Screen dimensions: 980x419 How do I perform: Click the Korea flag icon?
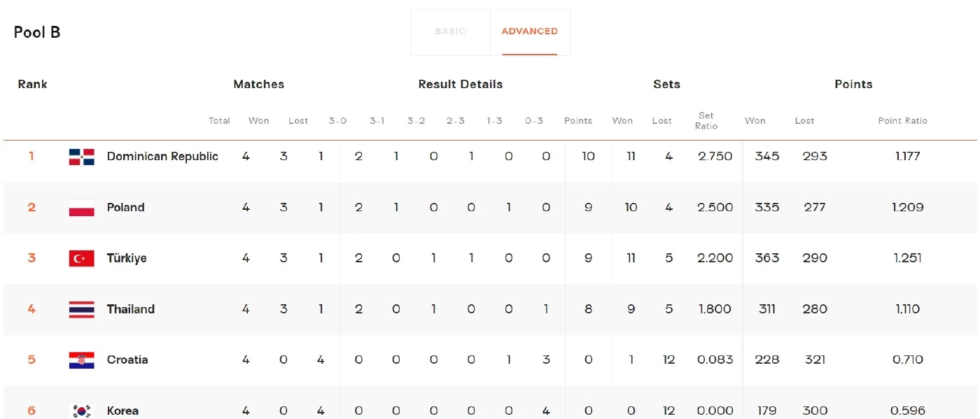coord(82,411)
